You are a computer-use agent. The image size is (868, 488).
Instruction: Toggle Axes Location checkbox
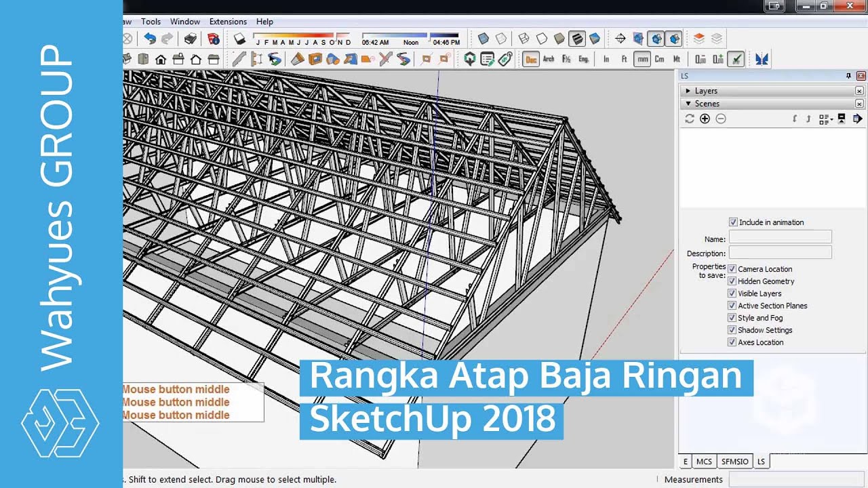[x=732, y=342]
